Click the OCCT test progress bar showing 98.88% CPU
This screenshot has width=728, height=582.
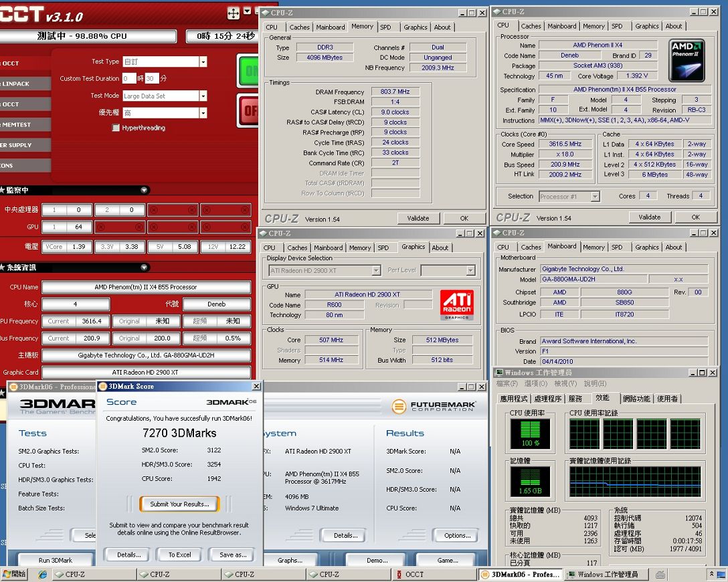tap(88, 36)
